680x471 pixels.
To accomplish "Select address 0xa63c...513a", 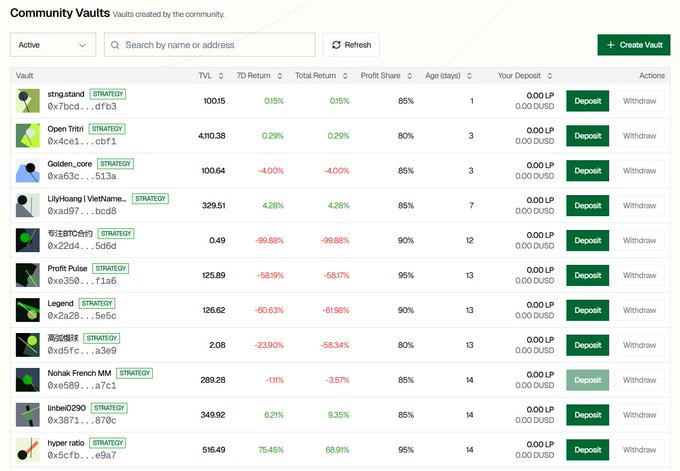I will (x=82, y=176).
